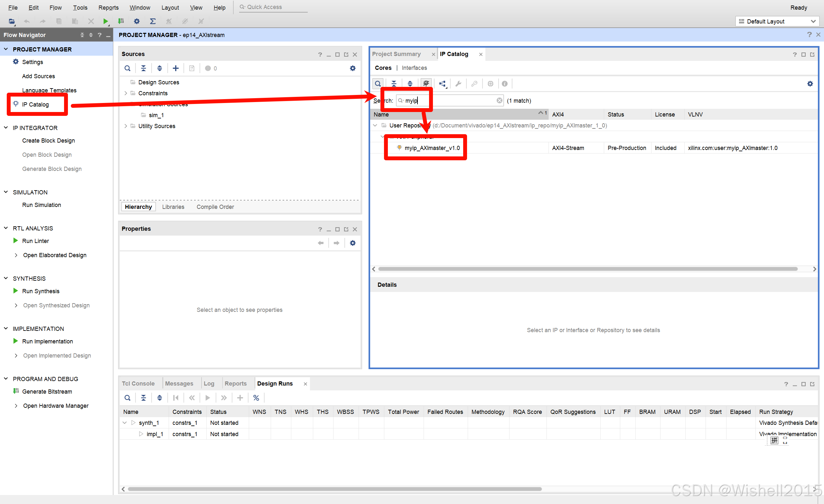Toggle search button in IP Catalog toolbar
The width and height of the screenshot is (824, 504).
click(x=378, y=84)
